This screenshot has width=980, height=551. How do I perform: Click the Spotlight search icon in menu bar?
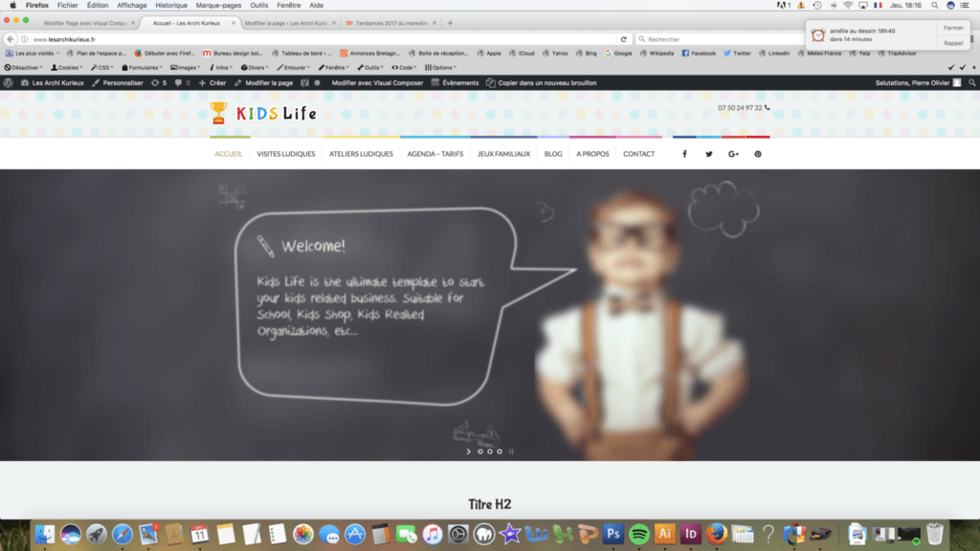point(935,5)
